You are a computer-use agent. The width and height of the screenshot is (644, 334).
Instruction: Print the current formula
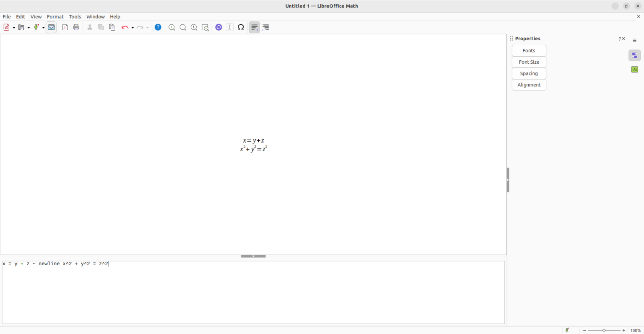tap(76, 27)
